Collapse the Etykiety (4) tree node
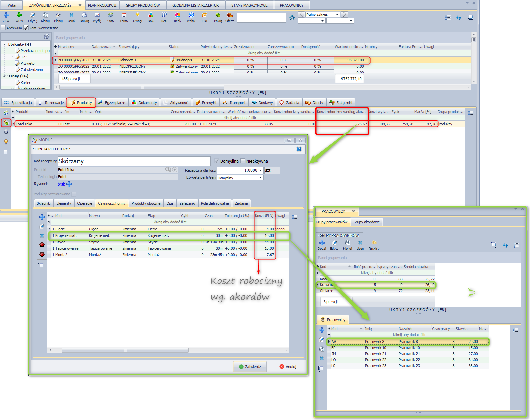530x420 pixels. pos(5,44)
